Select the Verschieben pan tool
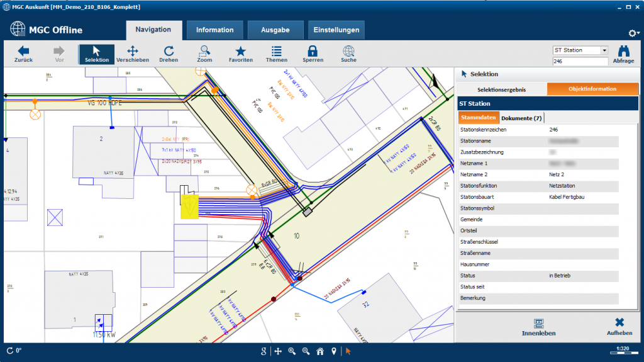This screenshot has height=362, width=644. [133, 54]
